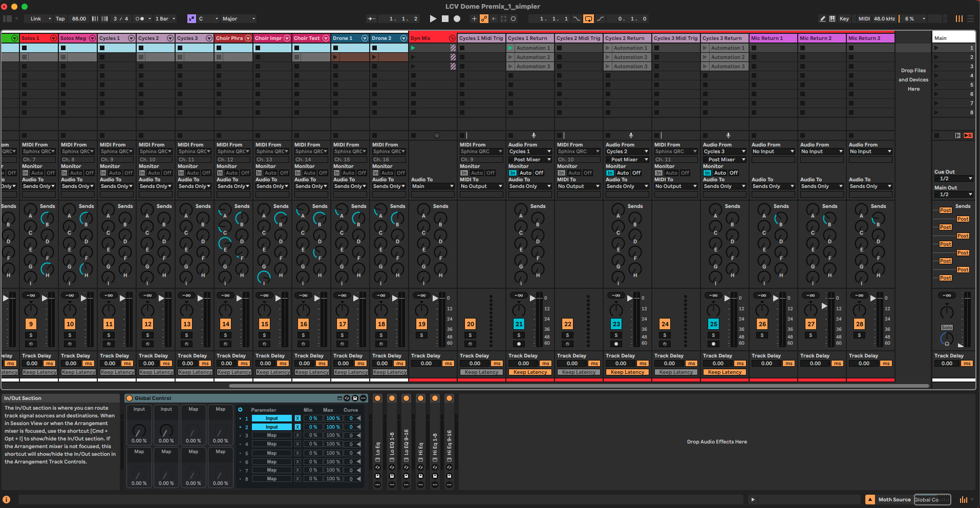Activate the Draw Mode pencil icon
The image size is (980, 508).
coord(823,19)
